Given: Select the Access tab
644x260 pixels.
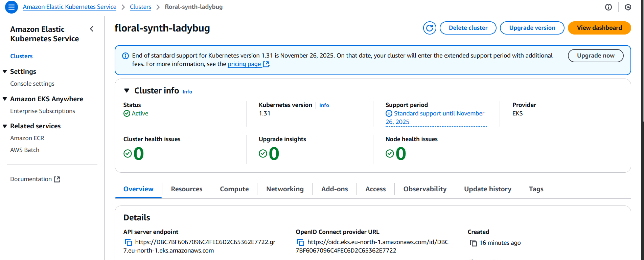Looking at the screenshot, I should coord(375,189).
